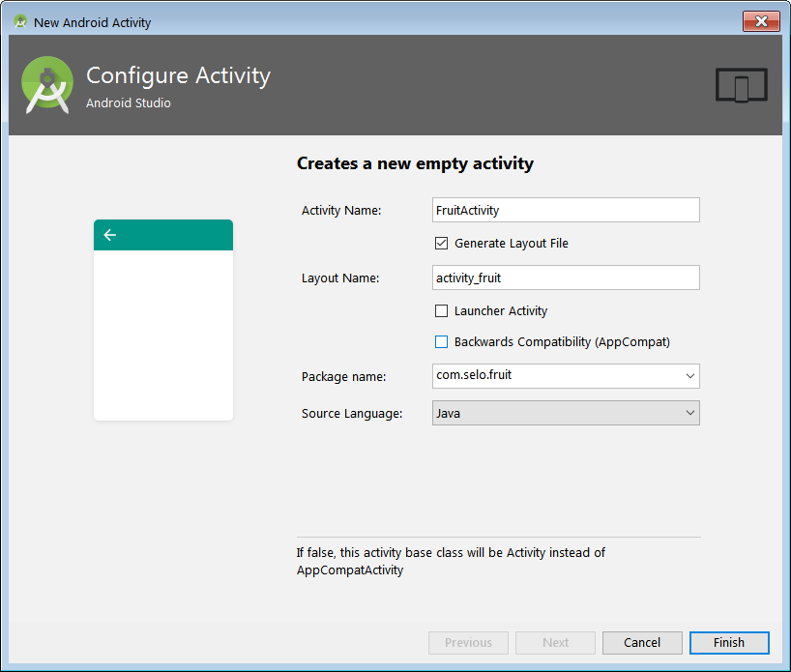Click the Layout Name input field
791x672 pixels.
pos(566,278)
